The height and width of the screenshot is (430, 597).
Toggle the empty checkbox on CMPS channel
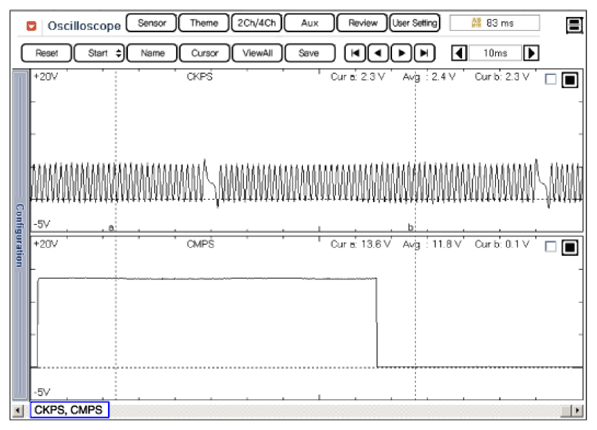[x=551, y=247]
